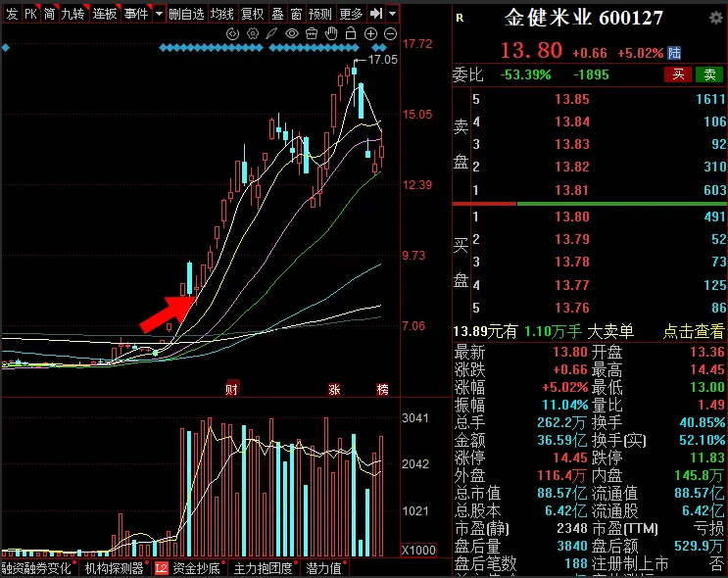
Task: Open chart settings gear icon
Action: [253, 34]
